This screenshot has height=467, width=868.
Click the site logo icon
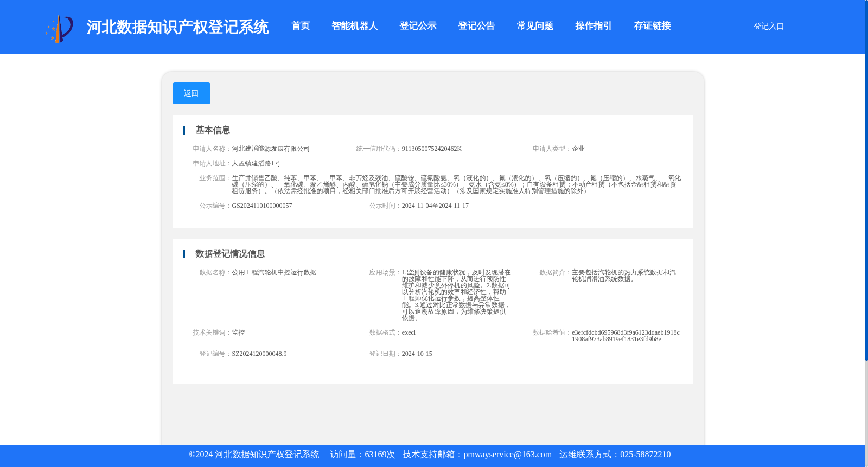pyautogui.click(x=59, y=29)
